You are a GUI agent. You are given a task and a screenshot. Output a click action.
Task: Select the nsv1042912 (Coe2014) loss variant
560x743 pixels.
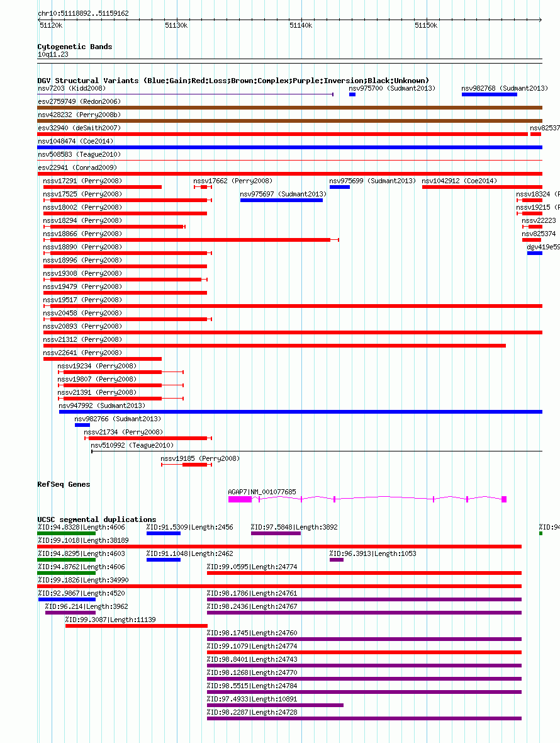click(482, 187)
